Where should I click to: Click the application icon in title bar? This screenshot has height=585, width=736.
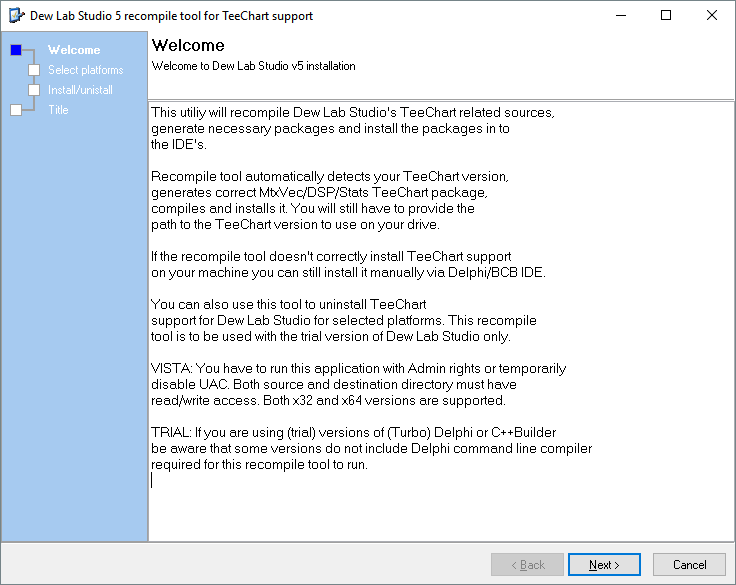pos(16,15)
